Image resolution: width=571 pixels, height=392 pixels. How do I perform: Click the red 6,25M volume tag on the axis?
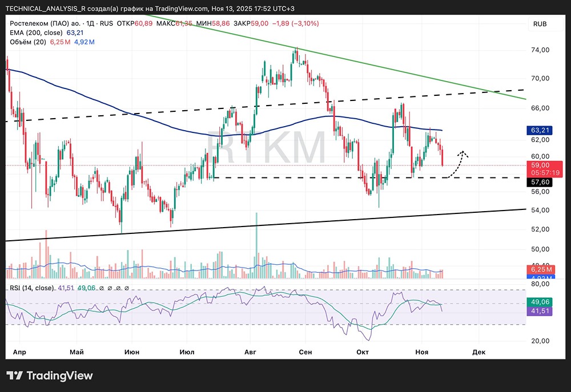tap(541, 269)
